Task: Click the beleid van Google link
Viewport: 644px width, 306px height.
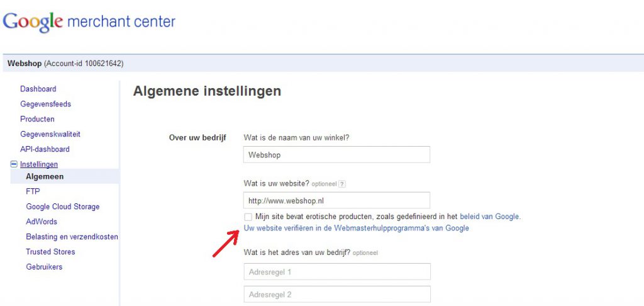Action: click(490, 217)
